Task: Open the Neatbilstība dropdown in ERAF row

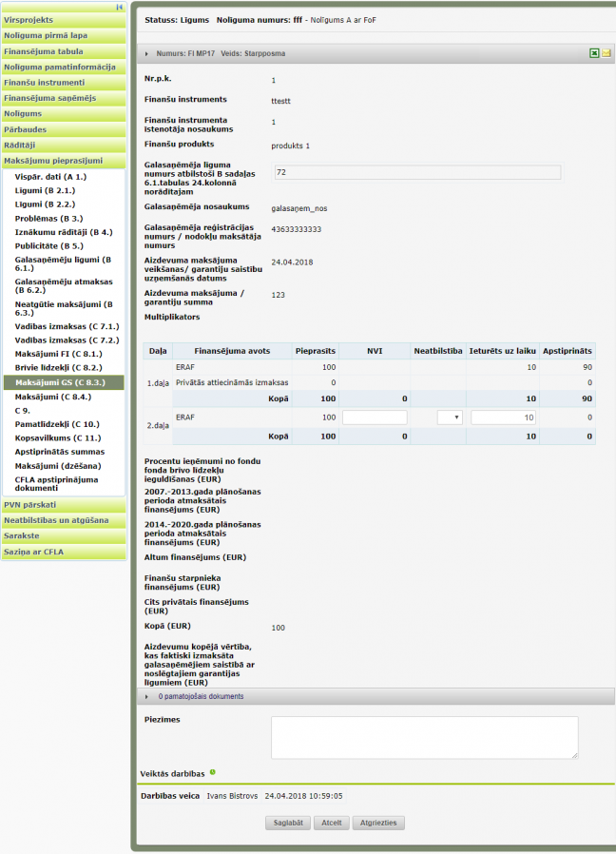Action: click(449, 417)
